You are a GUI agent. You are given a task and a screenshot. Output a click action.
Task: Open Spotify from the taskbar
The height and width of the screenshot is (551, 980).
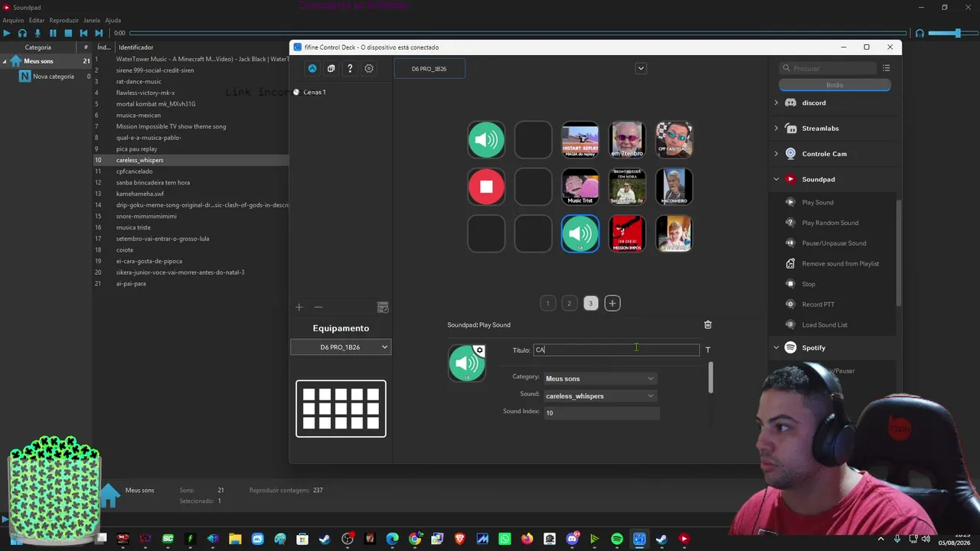click(617, 540)
